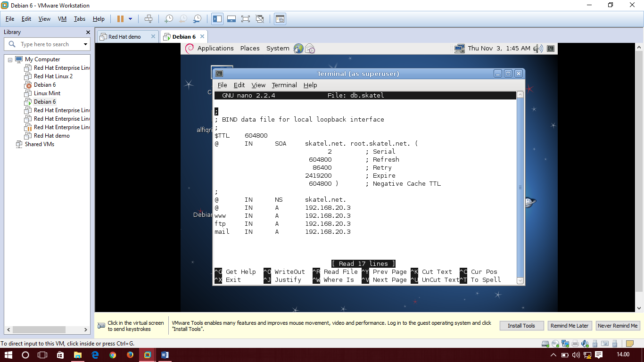
Task: Toggle the thumbnail bar
Action: [231, 19]
